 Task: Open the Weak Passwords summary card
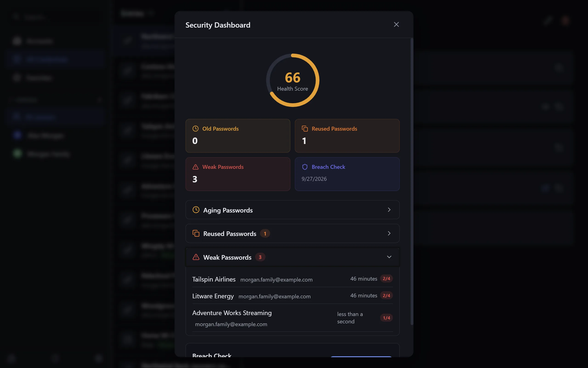coord(238,174)
